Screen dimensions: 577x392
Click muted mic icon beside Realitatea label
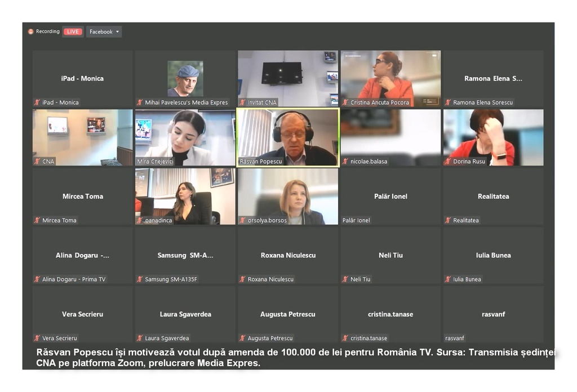pos(448,220)
